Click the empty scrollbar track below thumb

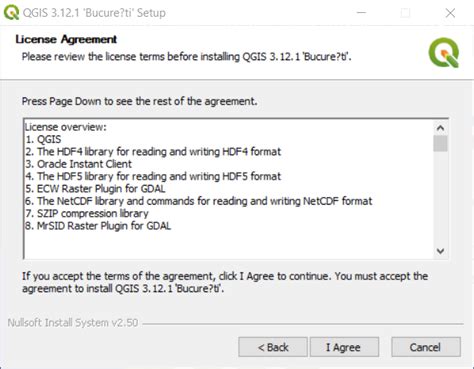pyautogui.click(x=440, y=198)
